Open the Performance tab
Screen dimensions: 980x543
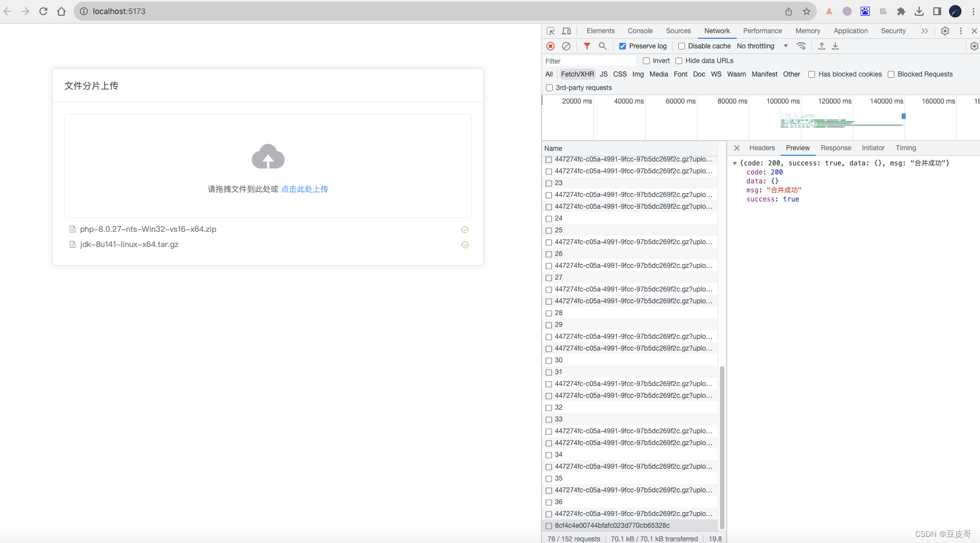click(762, 31)
